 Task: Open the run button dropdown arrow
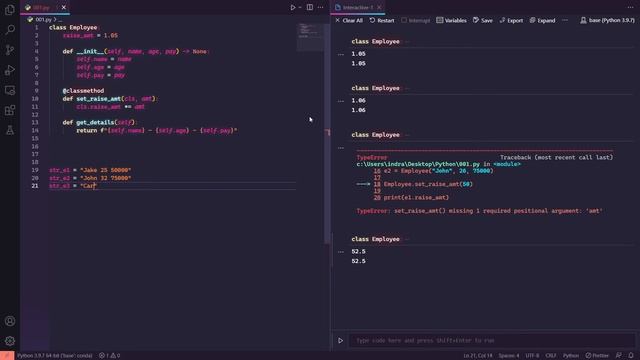pyautogui.click(x=300, y=7)
